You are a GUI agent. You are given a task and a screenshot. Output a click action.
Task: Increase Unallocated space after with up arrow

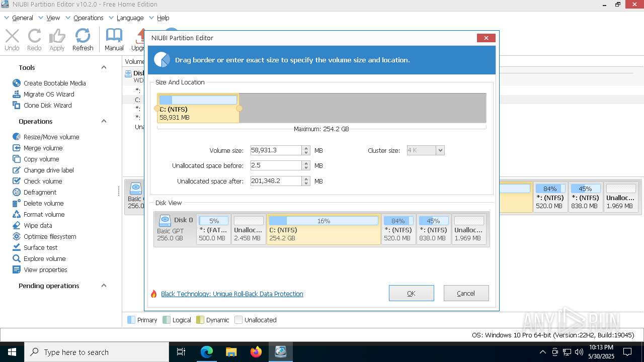click(x=306, y=178)
